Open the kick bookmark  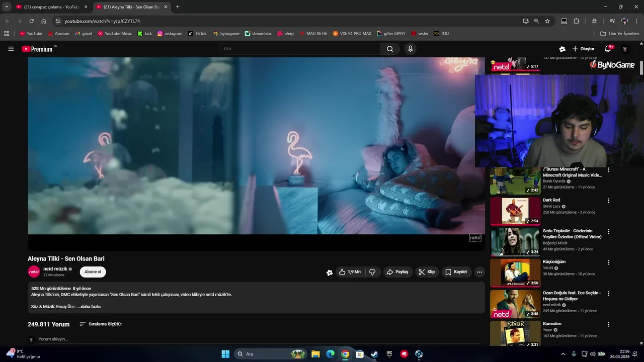click(145, 34)
